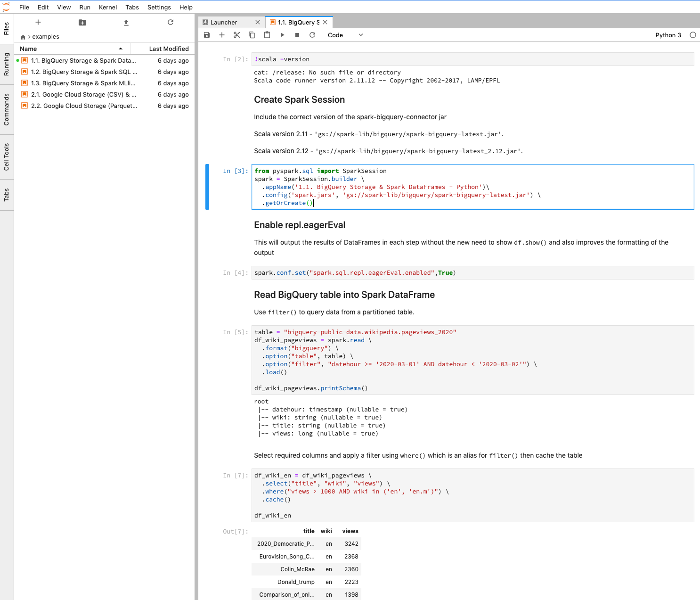Switch to the Launcher tab
The height and width of the screenshot is (600, 700).
coord(224,22)
